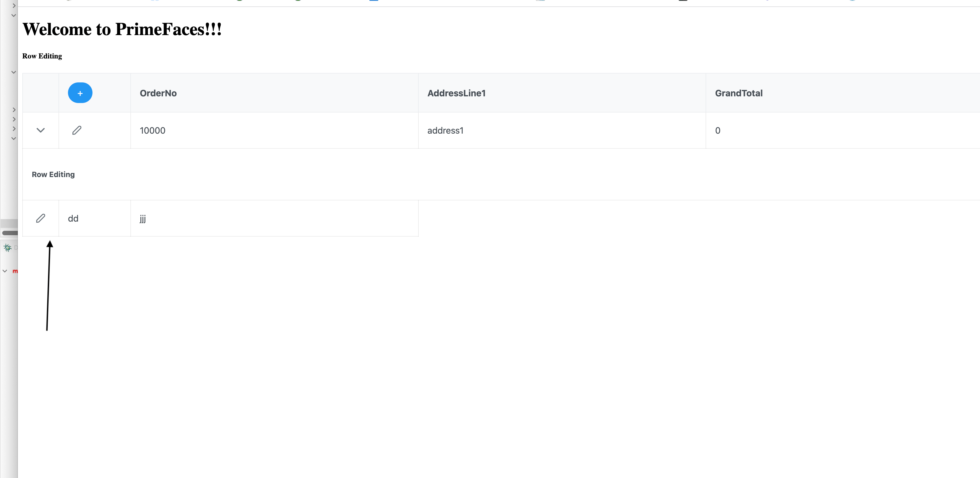Image resolution: width=980 pixels, height=478 pixels.
Task: Select the address1 cell in the table
Action: point(445,130)
